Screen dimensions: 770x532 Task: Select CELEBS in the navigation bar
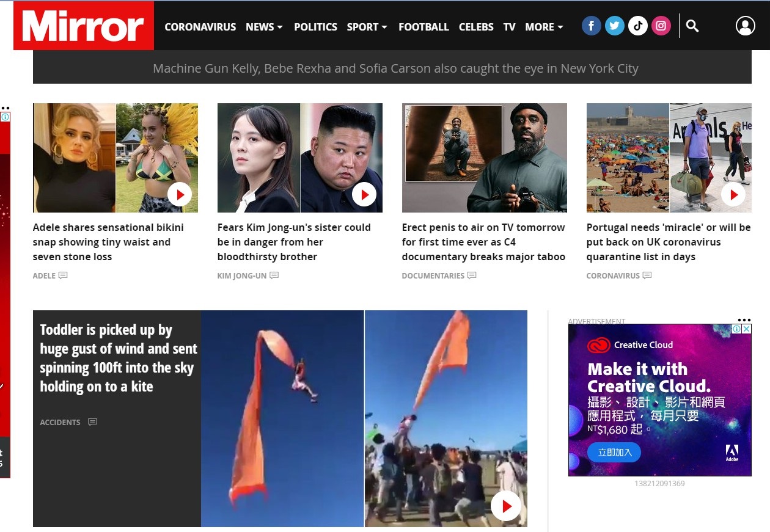click(x=476, y=27)
